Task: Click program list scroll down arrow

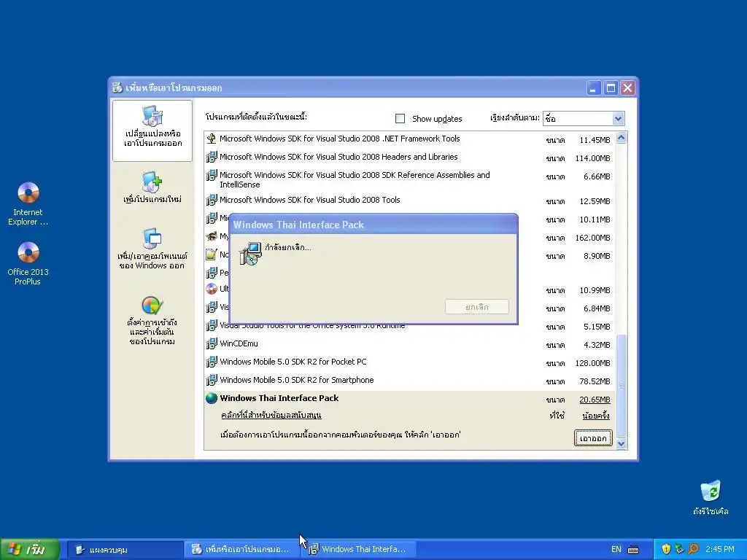Action: tap(621, 444)
